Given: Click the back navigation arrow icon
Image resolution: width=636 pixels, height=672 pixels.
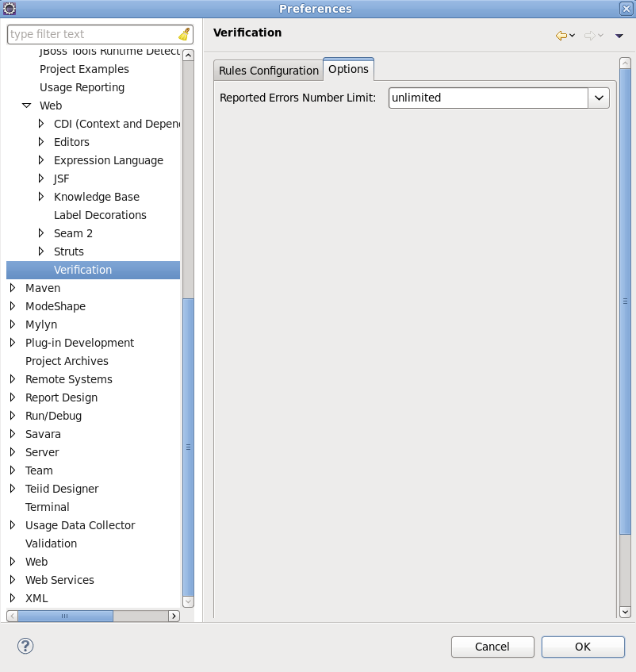Looking at the screenshot, I should coord(561,36).
